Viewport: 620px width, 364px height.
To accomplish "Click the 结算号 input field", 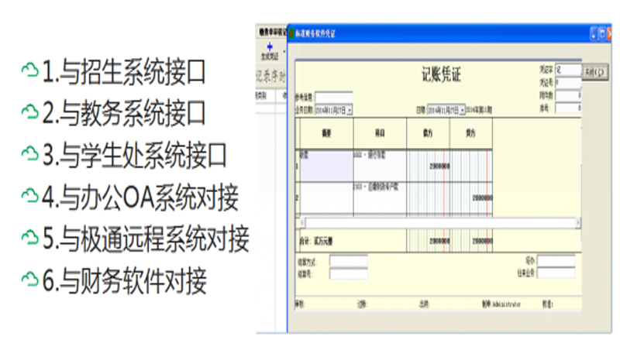I will pos(348,273).
